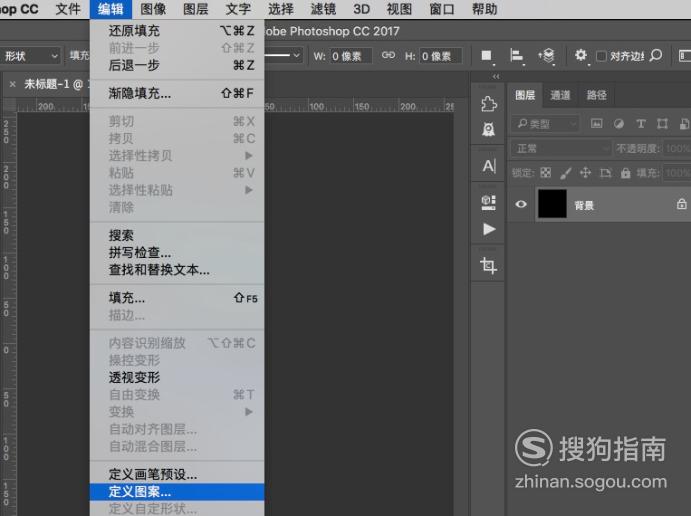Open the 文件 menu
The image size is (691, 516).
[x=68, y=9]
